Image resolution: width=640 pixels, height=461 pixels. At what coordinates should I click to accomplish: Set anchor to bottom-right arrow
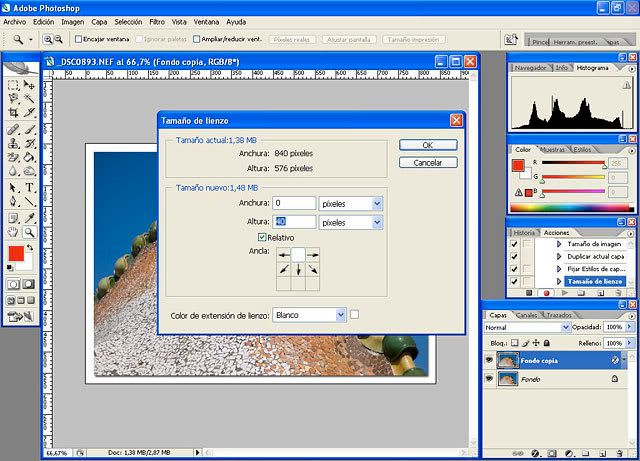click(x=313, y=269)
